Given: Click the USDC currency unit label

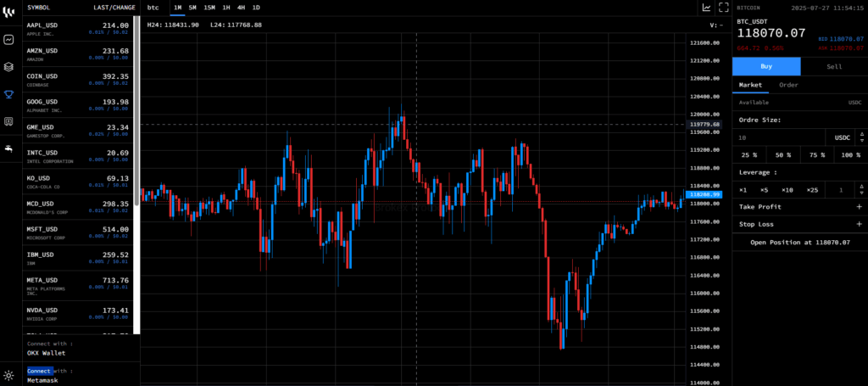Looking at the screenshot, I should point(842,137).
